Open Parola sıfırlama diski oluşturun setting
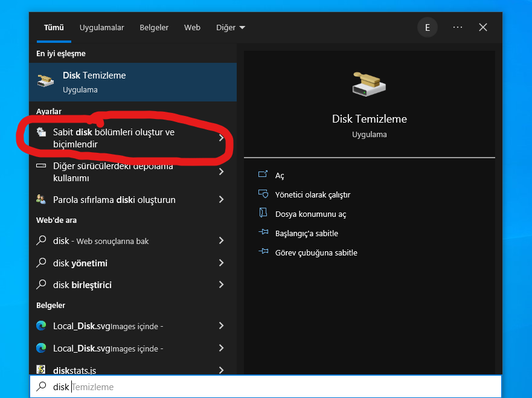Screen dimensions: 532x398 pos(133,199)
